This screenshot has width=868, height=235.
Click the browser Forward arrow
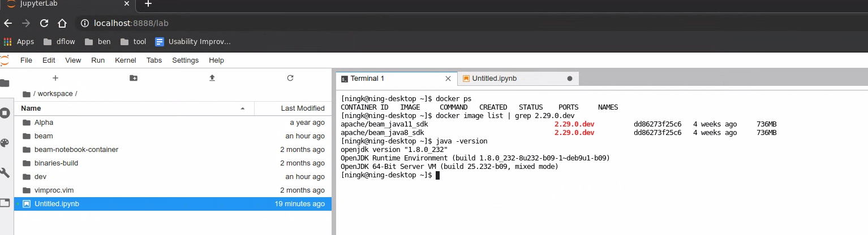coord(25,23)
